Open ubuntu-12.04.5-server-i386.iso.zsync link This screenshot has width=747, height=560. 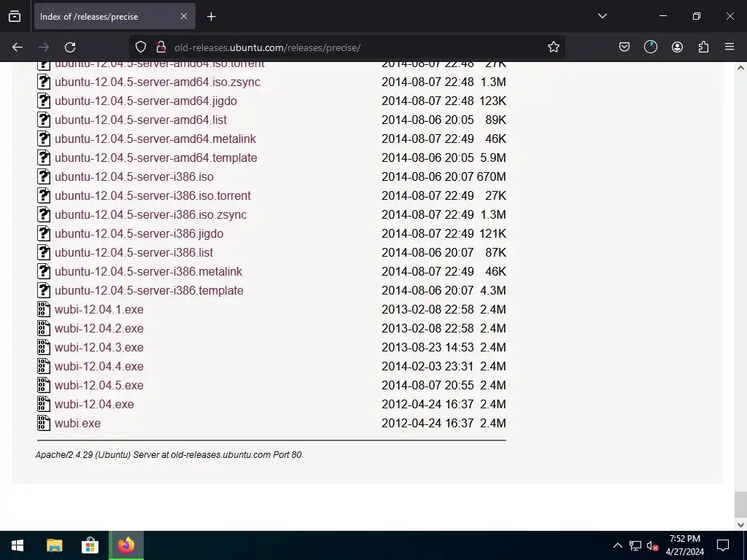(150, 215)
